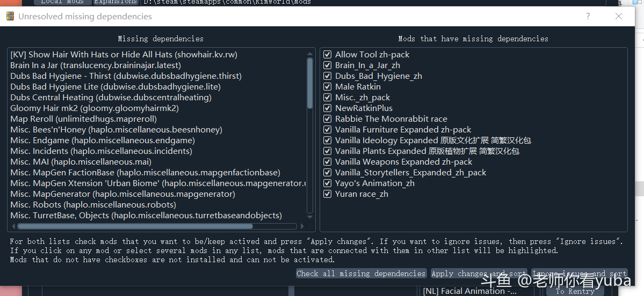The height and width of the screenshot is (296, 644).
Task: Click the vertical scrollbar of missing dependencies
Action: click(310, 84)
